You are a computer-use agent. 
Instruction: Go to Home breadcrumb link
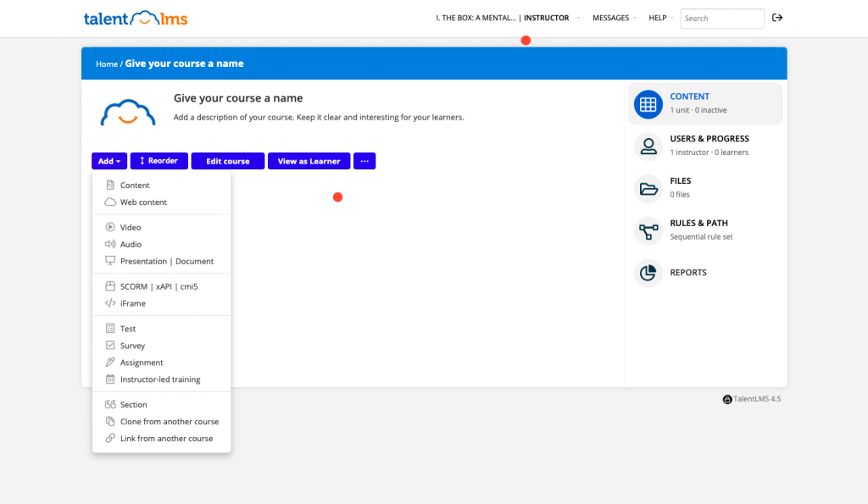106,64
